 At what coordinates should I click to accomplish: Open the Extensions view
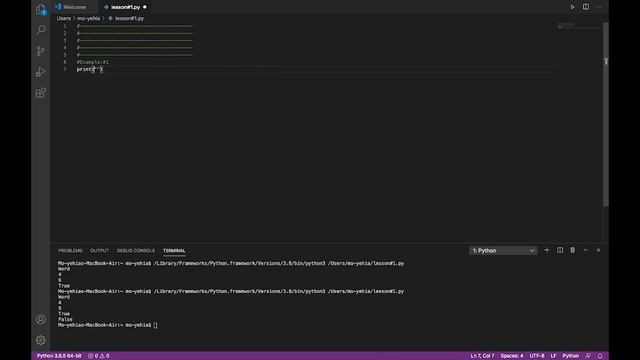(x=41, y=93)
